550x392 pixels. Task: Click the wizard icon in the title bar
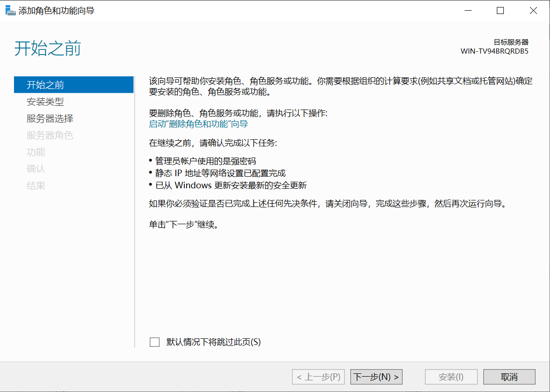[10, 10]
